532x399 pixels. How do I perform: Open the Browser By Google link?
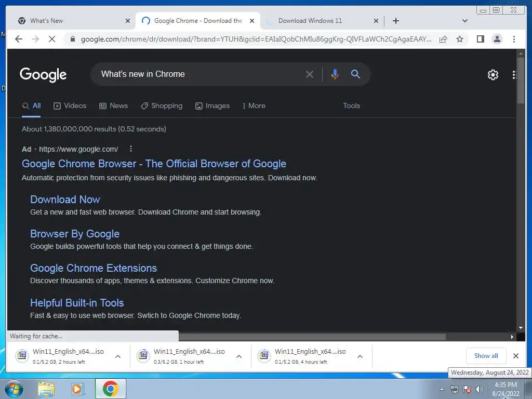tap(75, 234)
